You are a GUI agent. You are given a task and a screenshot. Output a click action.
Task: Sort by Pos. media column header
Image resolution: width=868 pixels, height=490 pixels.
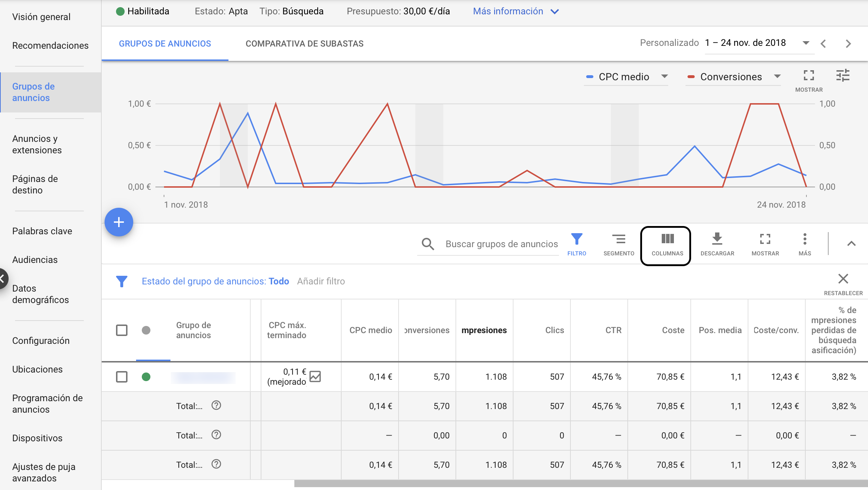tap(720, 330)
